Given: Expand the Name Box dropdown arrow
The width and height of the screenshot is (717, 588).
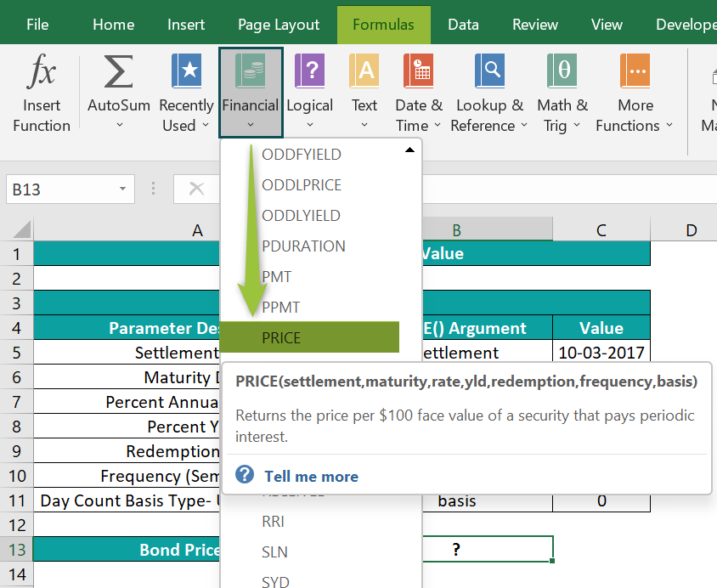Looking at the screenshot, I should [x=122, y=189].
